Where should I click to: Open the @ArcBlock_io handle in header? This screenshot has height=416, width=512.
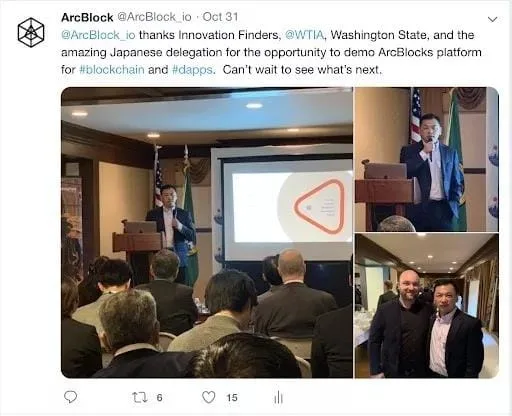click(155, 17)
